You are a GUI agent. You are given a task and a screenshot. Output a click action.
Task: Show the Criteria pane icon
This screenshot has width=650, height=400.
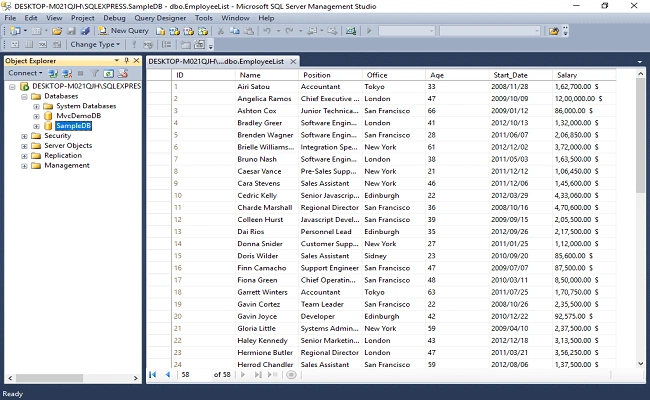pyautogui.click(x=29, y=44)
